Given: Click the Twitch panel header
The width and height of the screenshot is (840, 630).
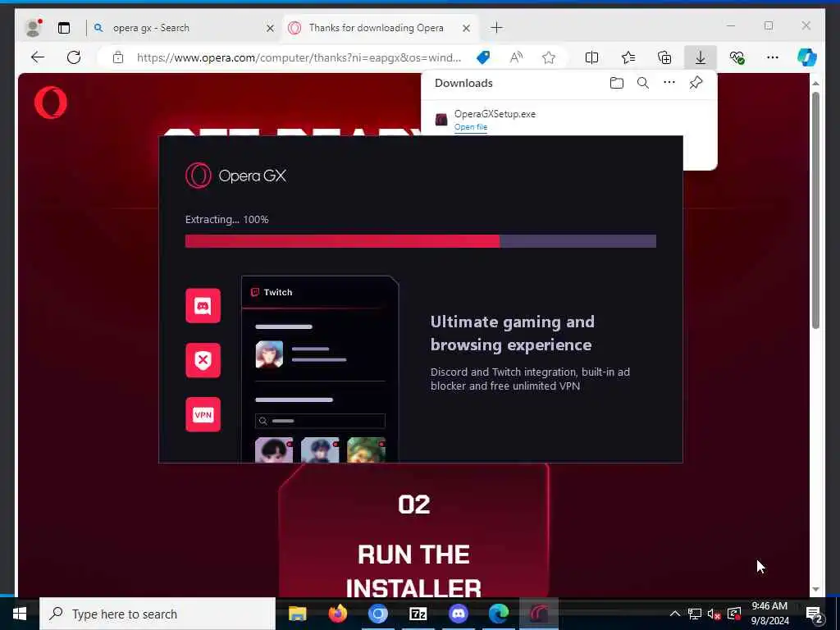Looking at the screenshot, I should (320, 293).
